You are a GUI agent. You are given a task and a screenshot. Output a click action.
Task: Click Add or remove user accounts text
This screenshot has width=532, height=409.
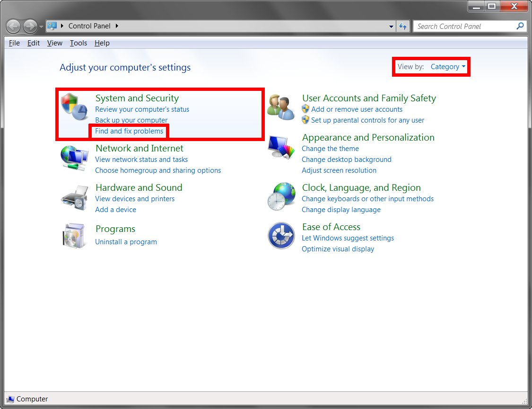point(357,109)
